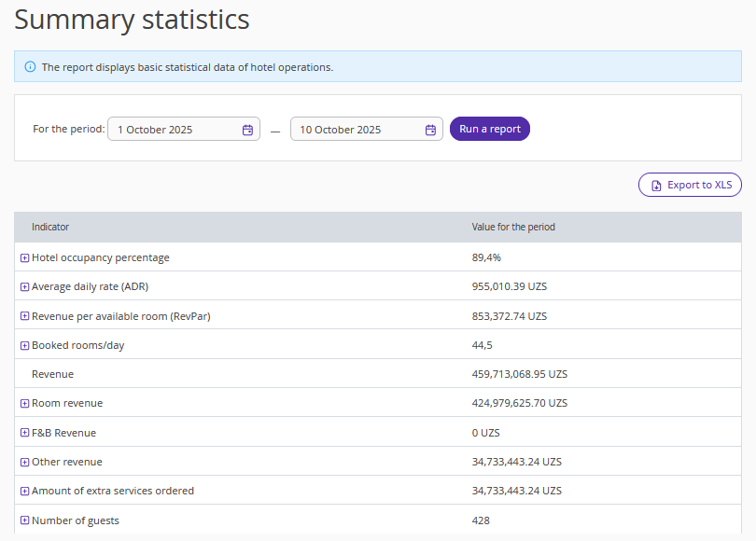
Task: Select the Revenue total row
Action: (52, 374)
